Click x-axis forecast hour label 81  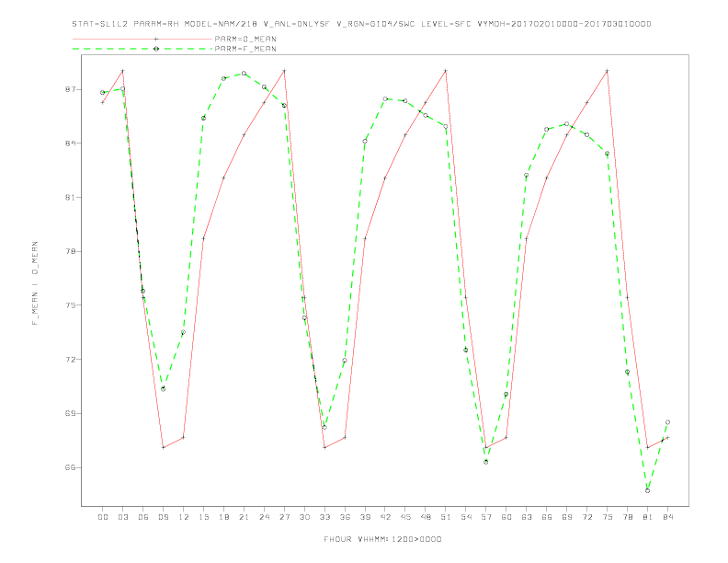648,517
